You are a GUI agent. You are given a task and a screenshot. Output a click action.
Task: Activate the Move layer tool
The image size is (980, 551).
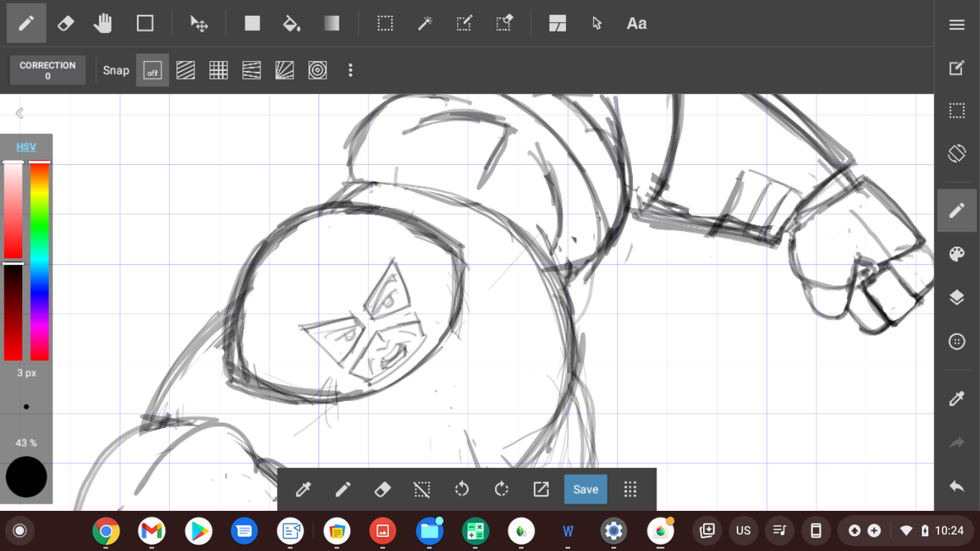point(199,23)
